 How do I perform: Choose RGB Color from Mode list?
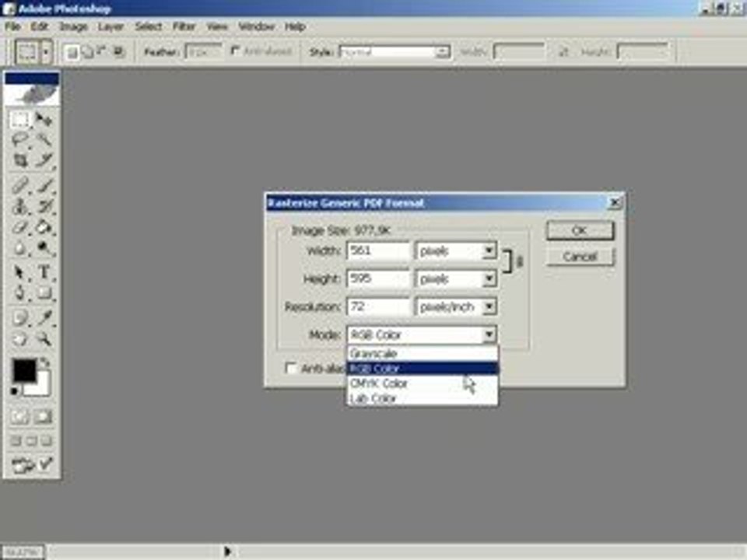[x=423, y=368]
